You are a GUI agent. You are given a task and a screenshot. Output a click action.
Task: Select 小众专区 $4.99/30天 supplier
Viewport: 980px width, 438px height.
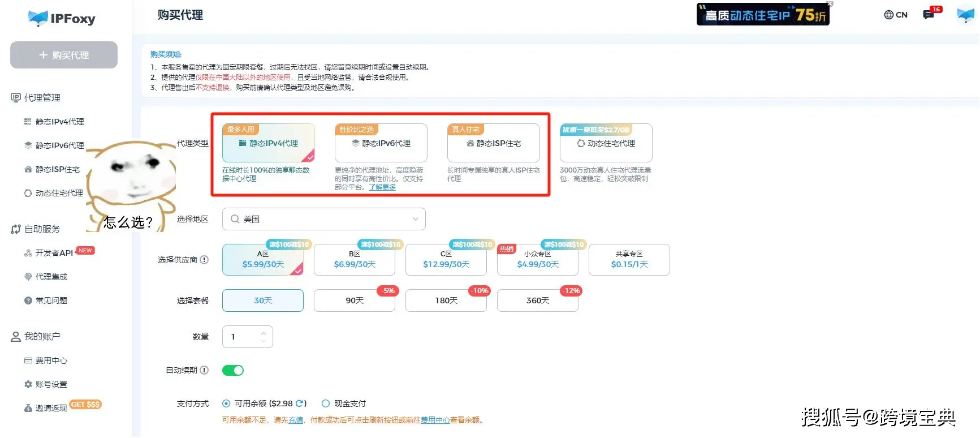(538, 260)
